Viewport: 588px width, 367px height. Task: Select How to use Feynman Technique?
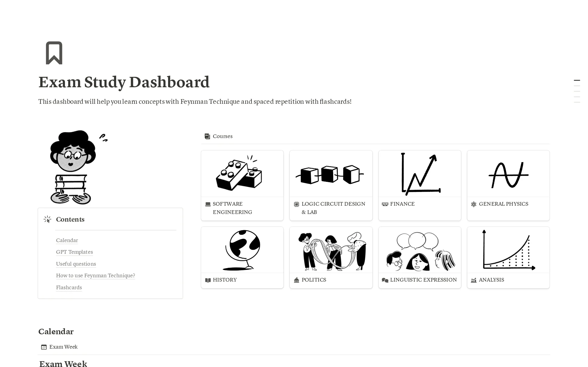95,275
